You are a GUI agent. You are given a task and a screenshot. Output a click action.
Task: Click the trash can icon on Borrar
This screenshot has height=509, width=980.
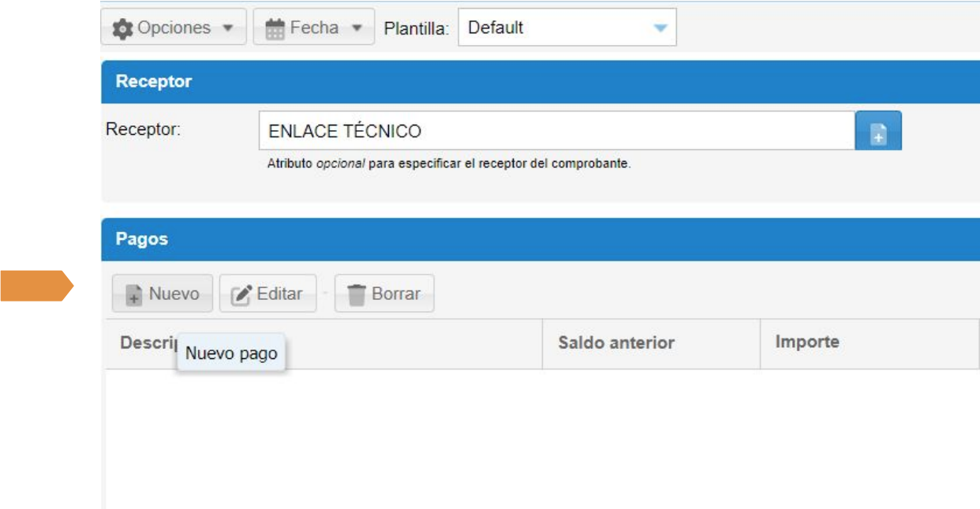357,294
